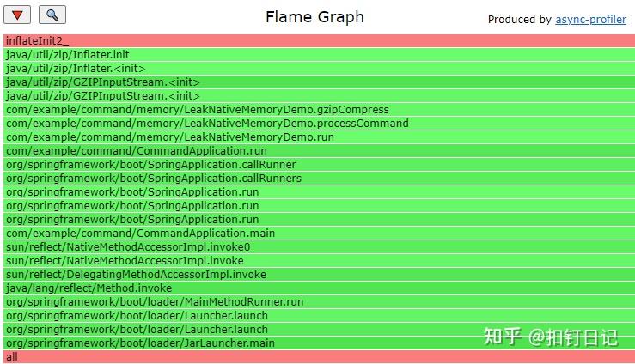This screenshot has width=635, height=364.
Task: Select the SpringApplication.callRunners frame
Action: [316, 178]
